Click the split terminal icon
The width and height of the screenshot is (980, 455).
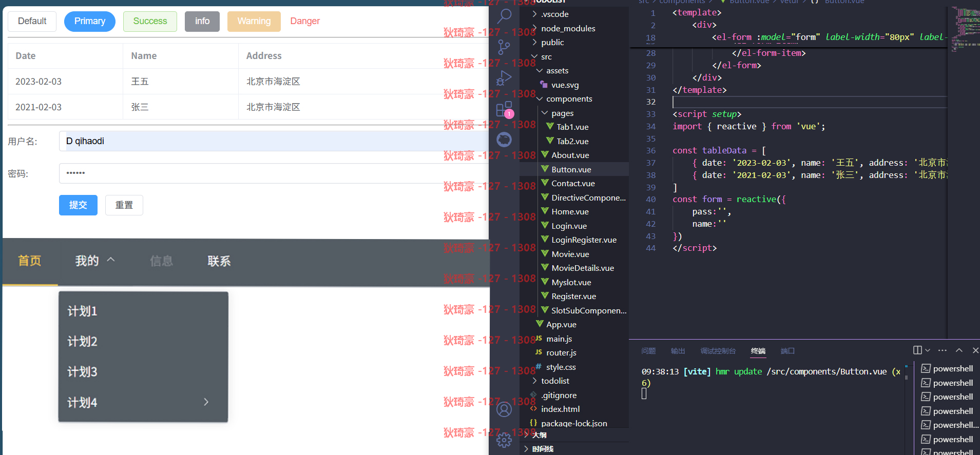(917, 350)
